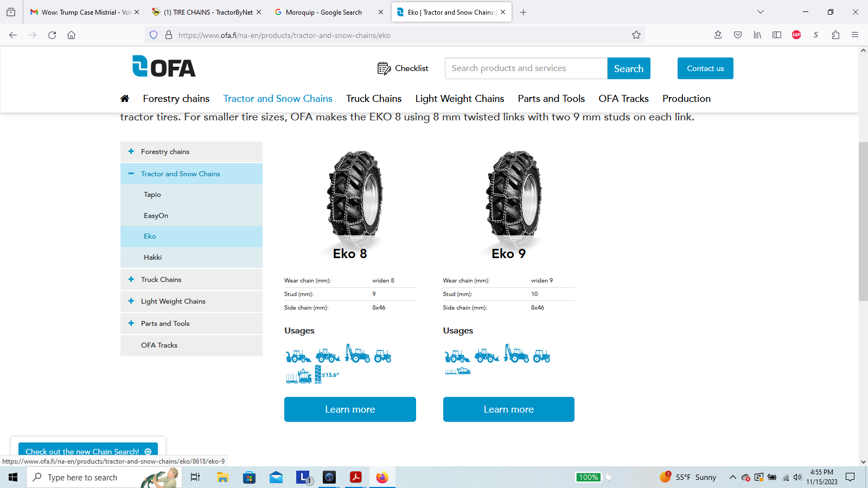Viewport: 868px width, 488px height.
Task: Open the tracking protection shield icon
Action: point(154,35)
